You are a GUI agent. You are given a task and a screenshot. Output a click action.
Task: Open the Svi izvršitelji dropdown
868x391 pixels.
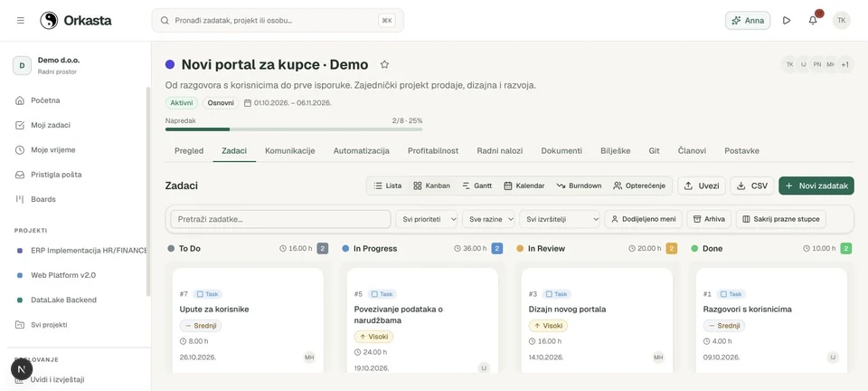560,219
